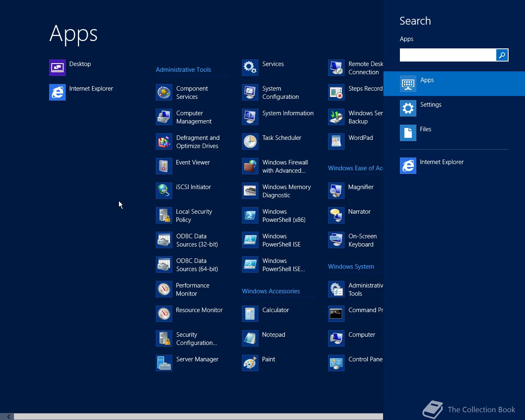Open On-Screen Keyboard icon
This screenshot has height=420, width=525.
336,240
